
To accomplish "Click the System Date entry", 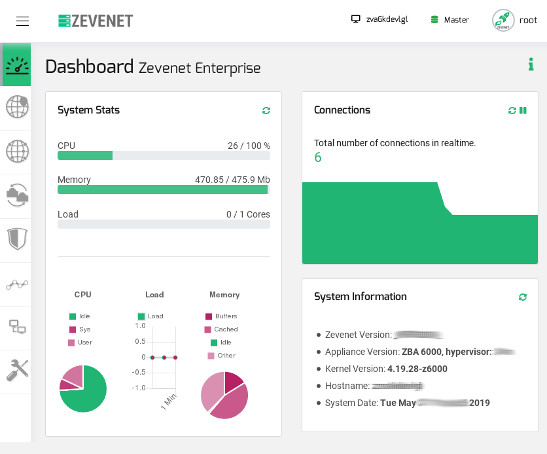I will pyautogui.click(x=407, y=403).
